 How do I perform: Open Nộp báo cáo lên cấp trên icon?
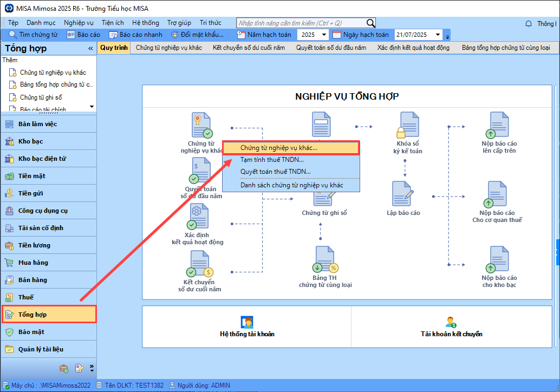coord(498,125)
